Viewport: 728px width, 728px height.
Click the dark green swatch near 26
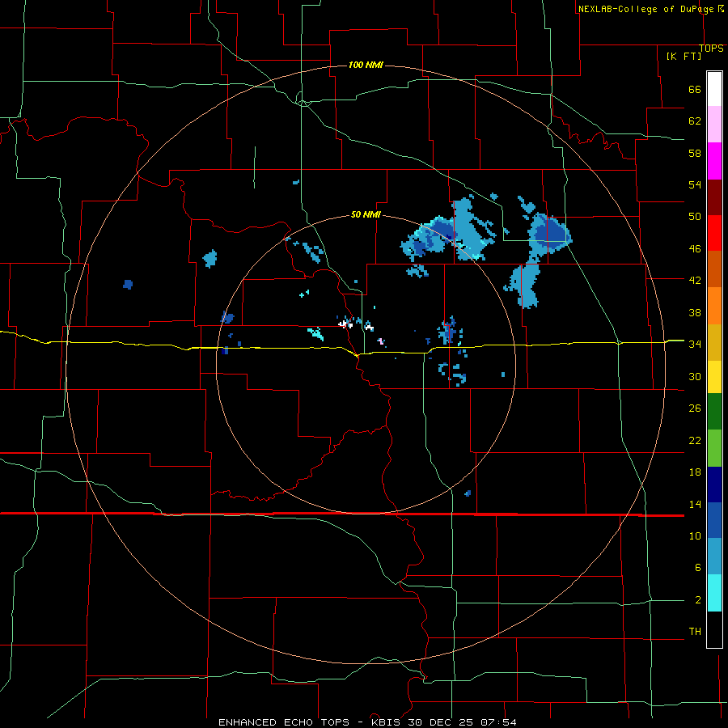[x=714, y=412]
